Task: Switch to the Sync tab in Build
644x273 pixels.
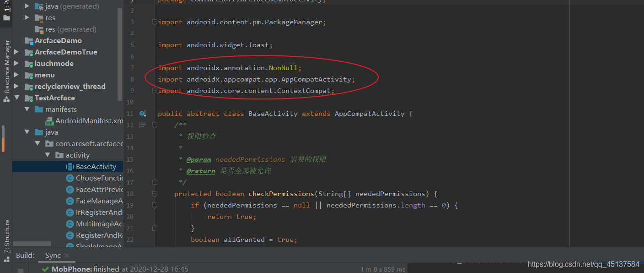Action: point(53,255)
